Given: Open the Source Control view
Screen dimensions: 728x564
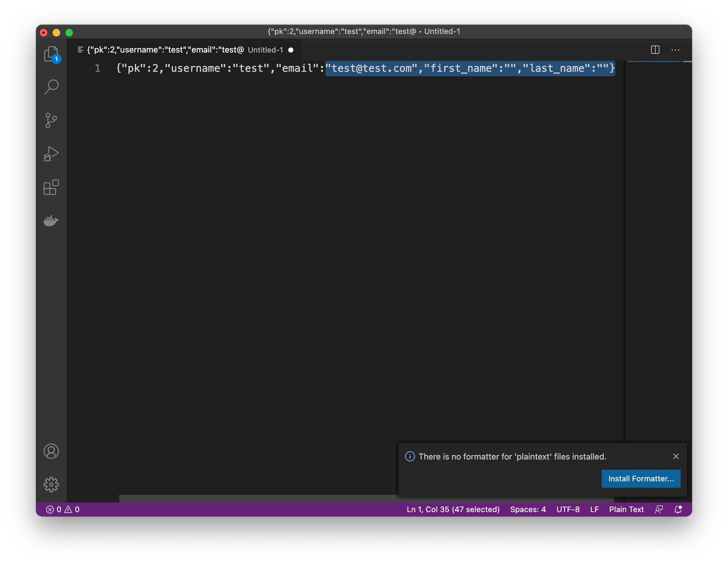Looking at the screenshot, I should (51, 120).
